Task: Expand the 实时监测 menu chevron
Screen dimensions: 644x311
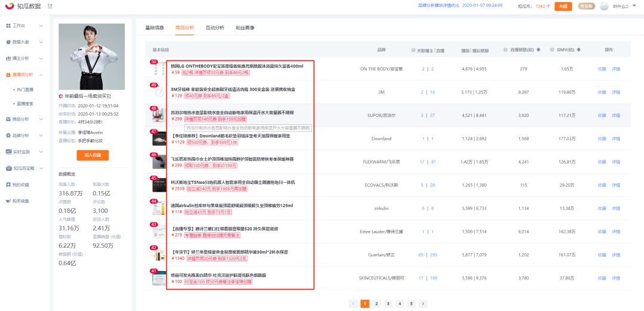Action: click(x=41, y=152)
